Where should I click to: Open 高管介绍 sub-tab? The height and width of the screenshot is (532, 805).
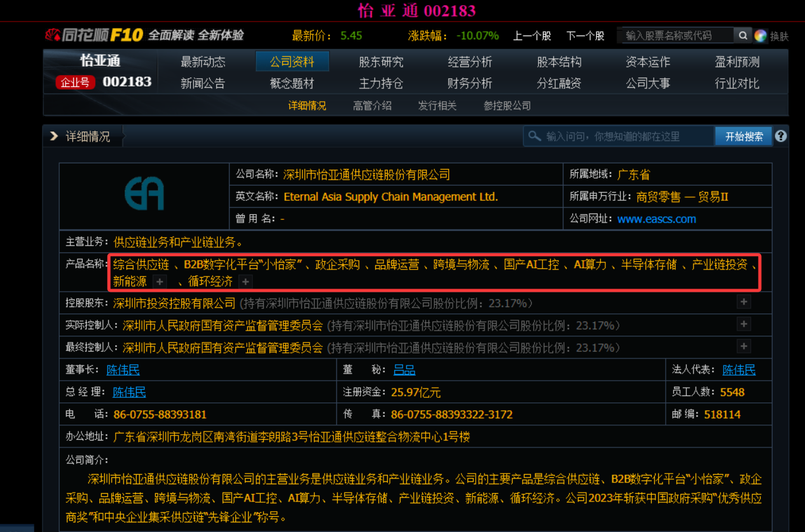(372, 106)
